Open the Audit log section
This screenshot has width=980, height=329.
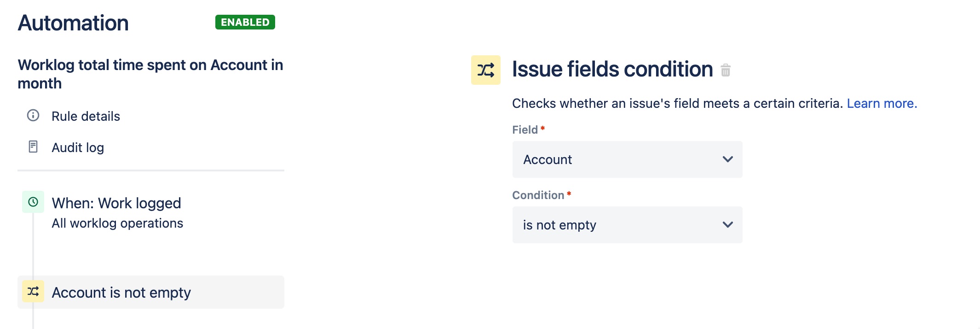coord(78,147)
